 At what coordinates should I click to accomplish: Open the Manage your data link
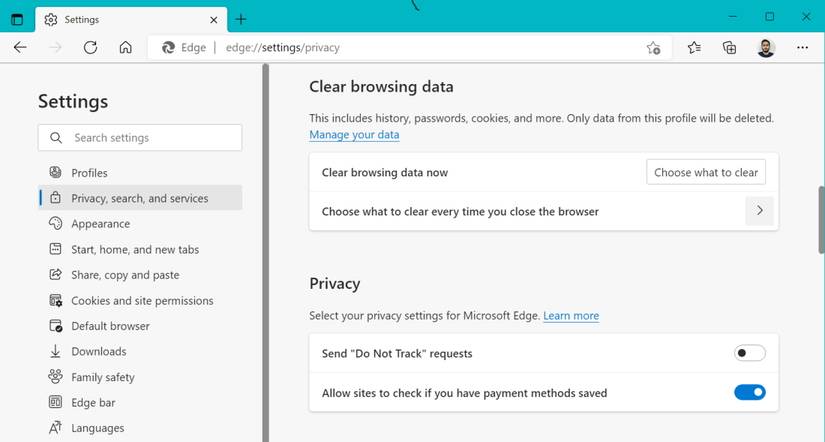pos(354,135)
